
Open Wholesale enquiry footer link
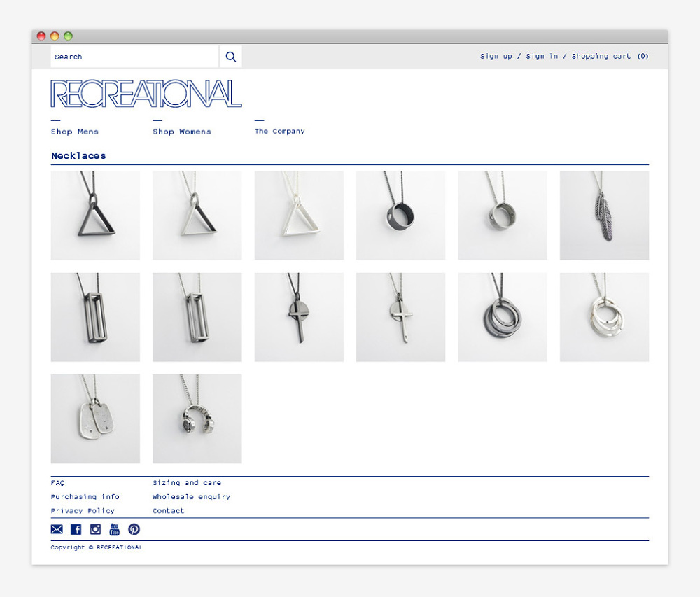(191, 497)
